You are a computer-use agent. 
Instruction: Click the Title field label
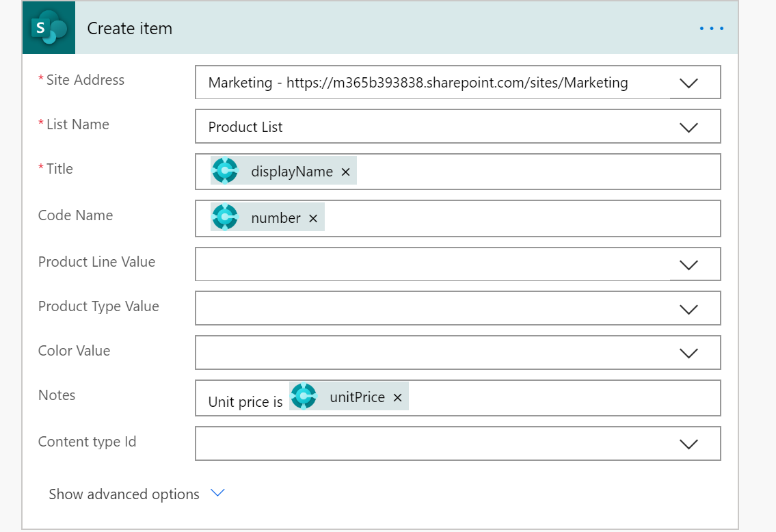click(59, 169)
